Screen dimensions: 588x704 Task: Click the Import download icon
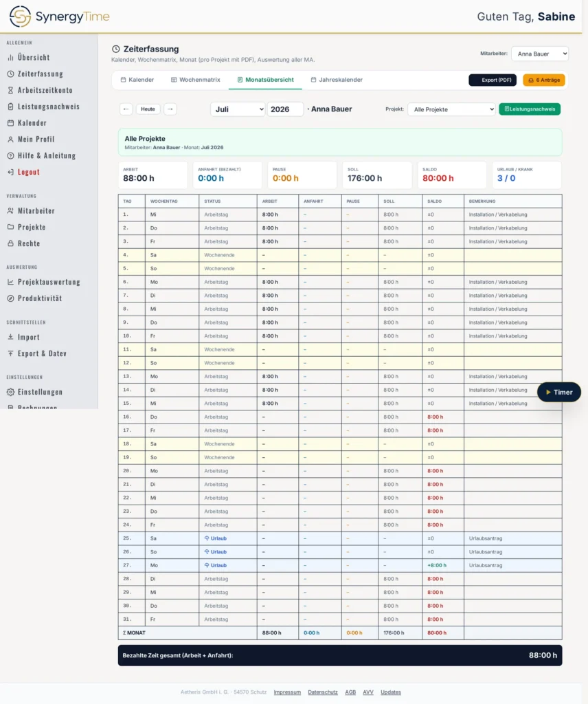(10, 337)
